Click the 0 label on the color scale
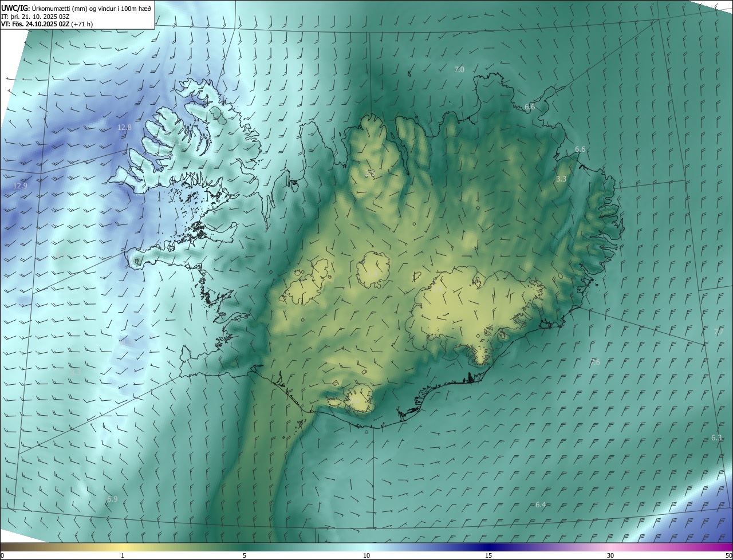Viewport: 733px width, 560px height. 2,555
